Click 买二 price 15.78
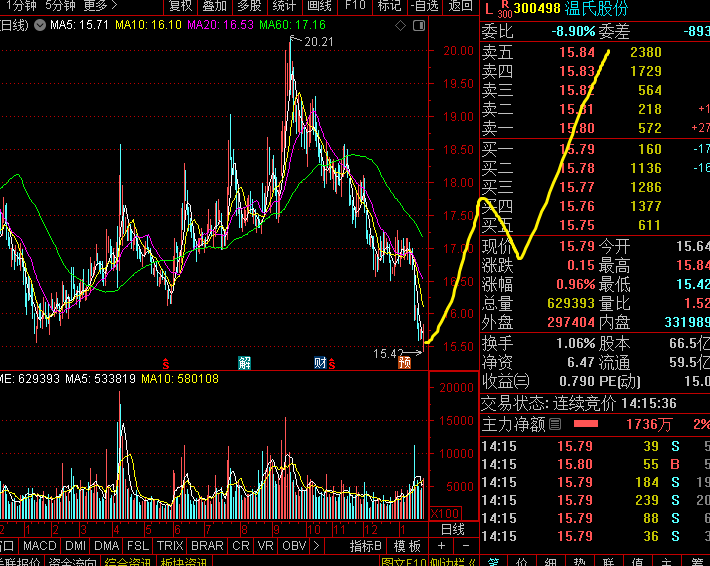 pos(577,168)
